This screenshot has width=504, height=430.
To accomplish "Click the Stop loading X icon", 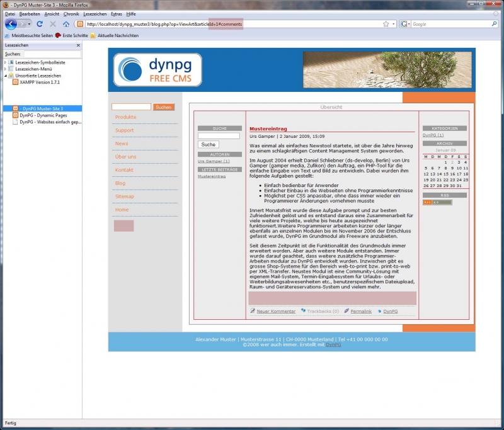I will tap(53, 24).
